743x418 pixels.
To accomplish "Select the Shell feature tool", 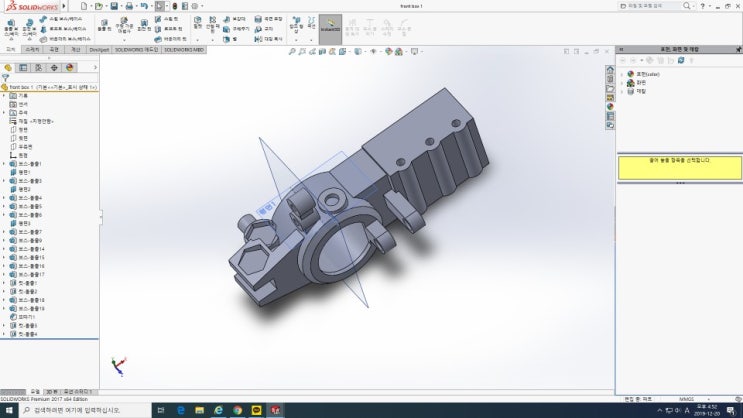I will [230, 39].
